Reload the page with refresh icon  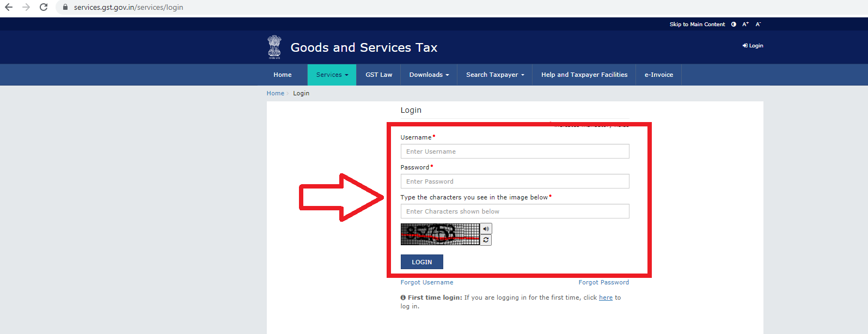(44, 7)
